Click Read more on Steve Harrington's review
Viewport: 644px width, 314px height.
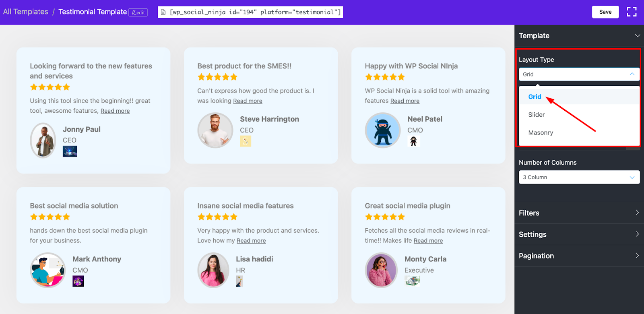pos(248,101)
